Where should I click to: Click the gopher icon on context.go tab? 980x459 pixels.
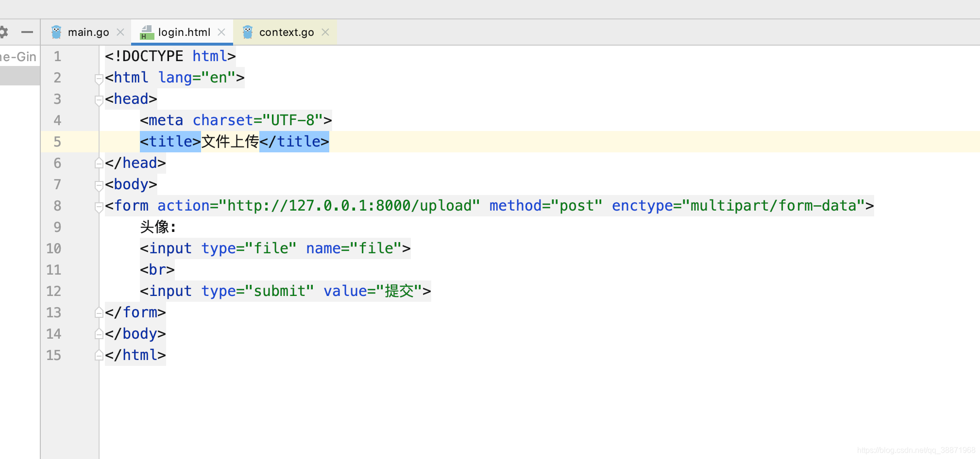pyautogui.click(x=248, y=32)
